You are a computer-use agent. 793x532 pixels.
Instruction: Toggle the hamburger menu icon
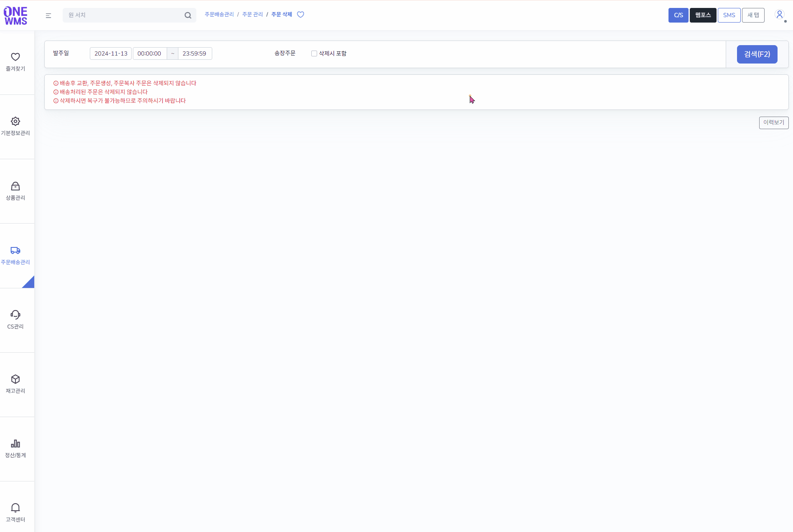coord(48,15)
